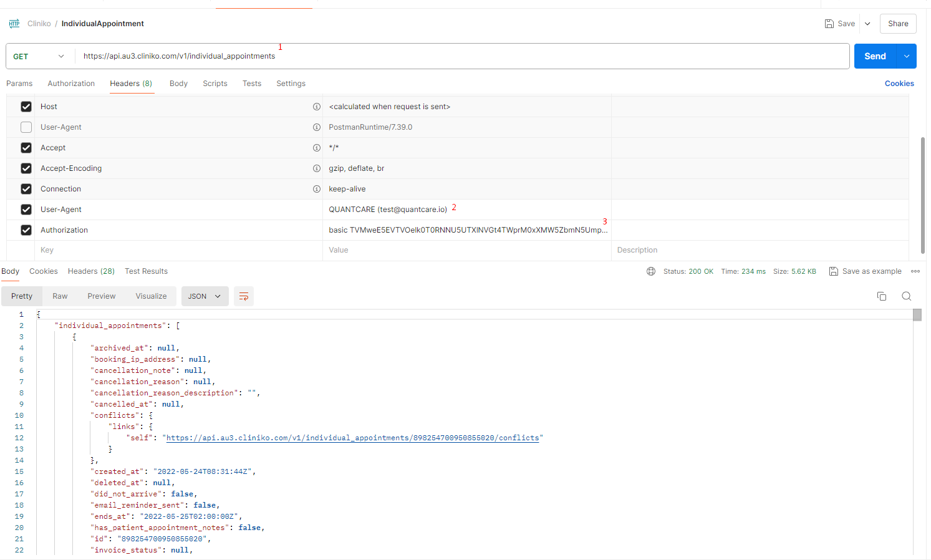Click the empty Key field in new header row
931x560 pixels.
click(178, 250)
